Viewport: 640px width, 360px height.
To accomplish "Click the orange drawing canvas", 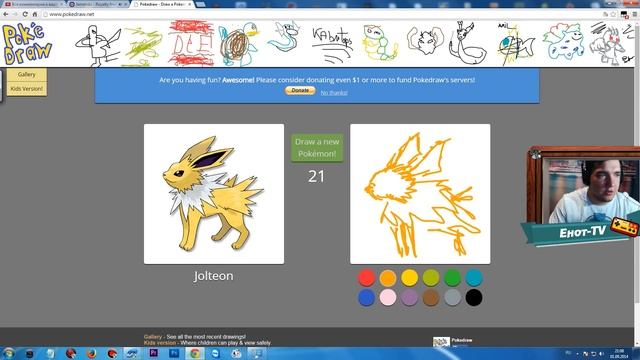I will click(420, 194).
